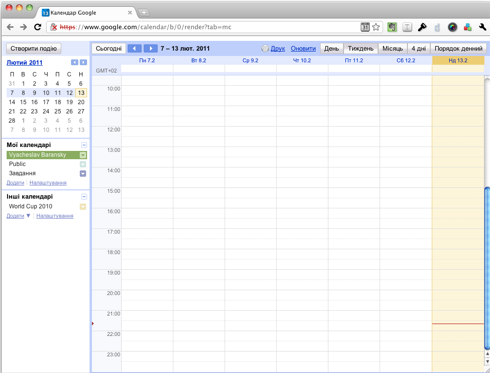This screenshot has width=490, height=373.
Task: Open the calendar extension icon in address bar
Action: (365, 27)
